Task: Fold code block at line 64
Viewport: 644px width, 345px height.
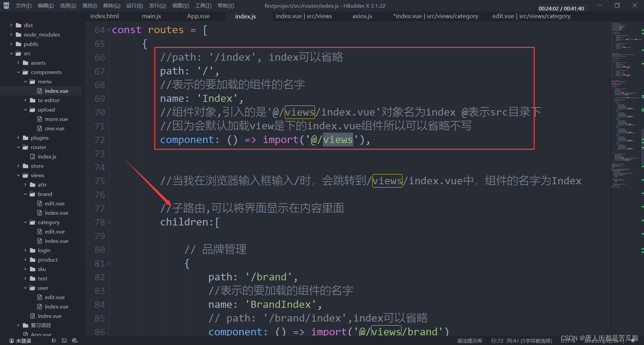Action: point(109,30)
